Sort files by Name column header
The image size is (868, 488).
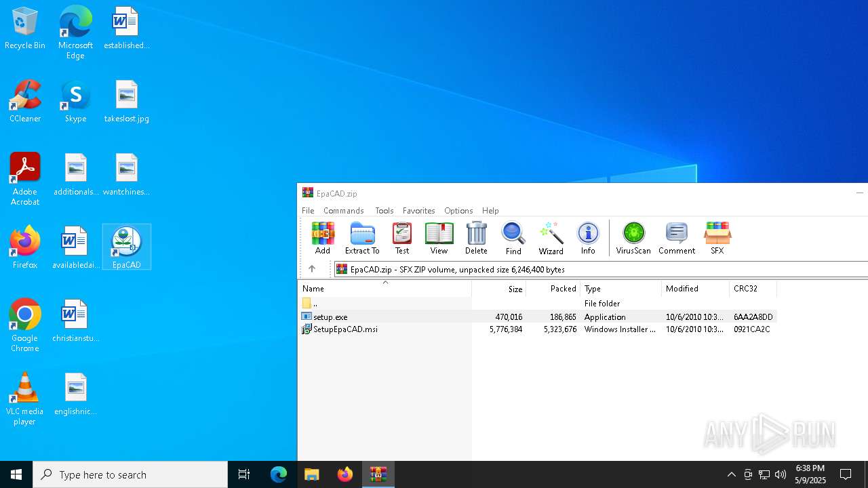point(384,289)
